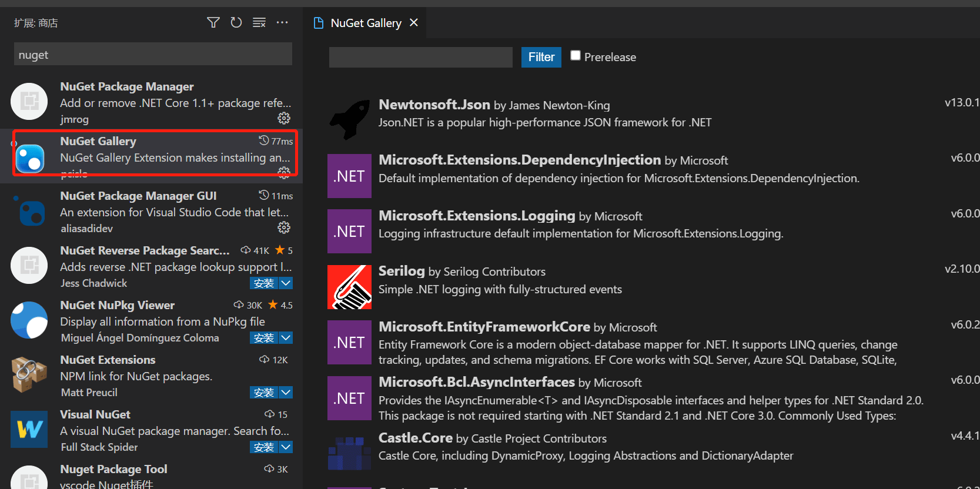
Task: Select Newtonsoft.Json package title
Action: pyautogui.click(x=434, y=105)
